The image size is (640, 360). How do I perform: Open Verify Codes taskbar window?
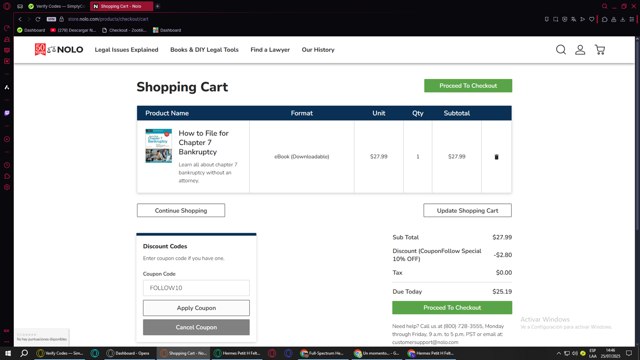point(60,353)
